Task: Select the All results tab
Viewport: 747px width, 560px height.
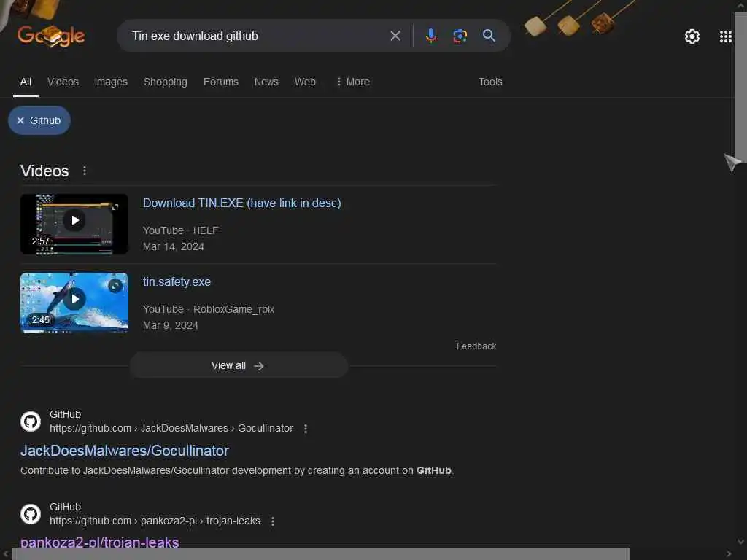Action: click(26, 82)
